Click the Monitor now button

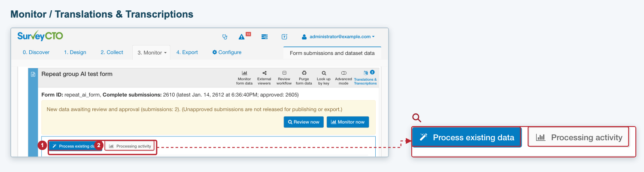point(348,122)
